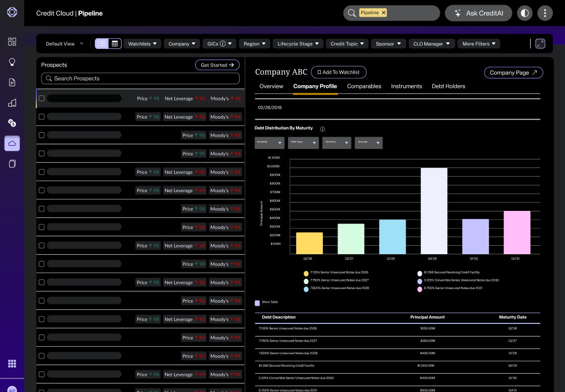Click the Search Prospects input field

point(140,79)
